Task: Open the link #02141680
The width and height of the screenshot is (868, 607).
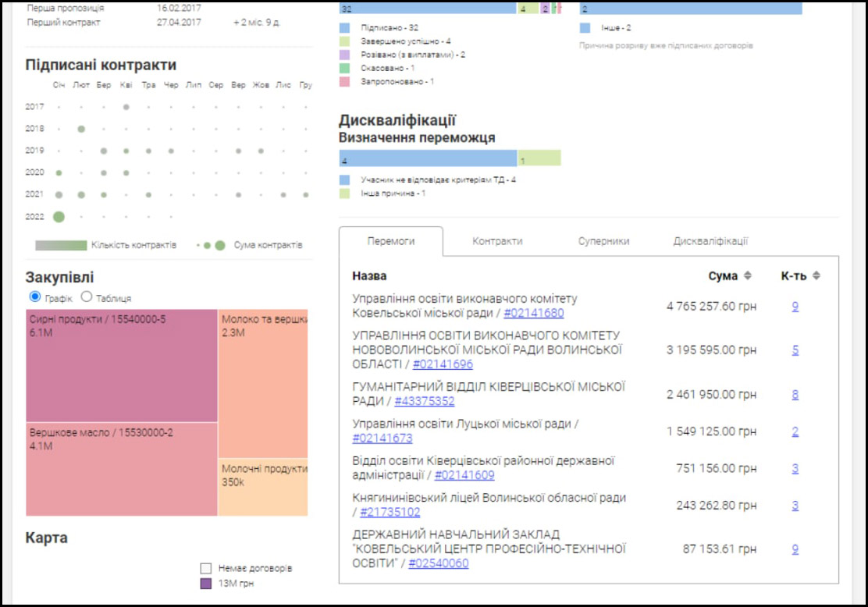Action: (x=533, y=313)
